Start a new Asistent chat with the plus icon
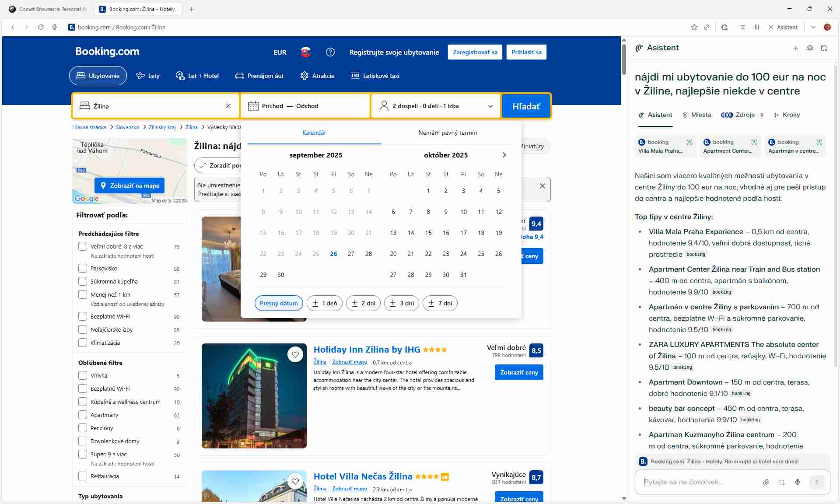This screenshot has width=840, height=504. click(795, 48)
